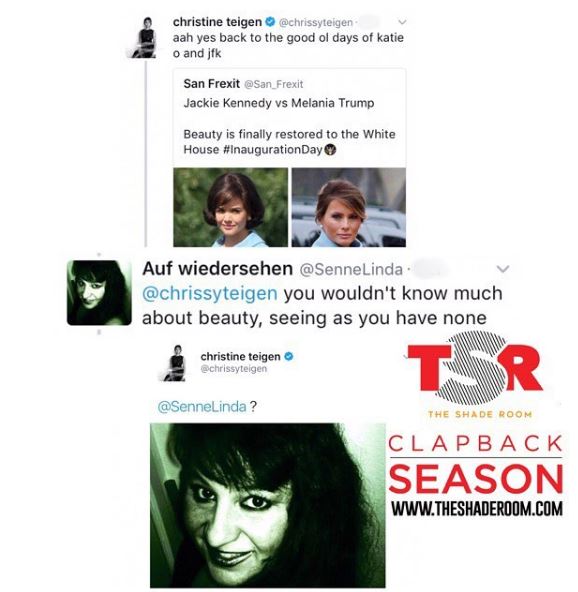578x592 pixels.
Task: Open the top tweet's chevron options menu
Action: 402,22
